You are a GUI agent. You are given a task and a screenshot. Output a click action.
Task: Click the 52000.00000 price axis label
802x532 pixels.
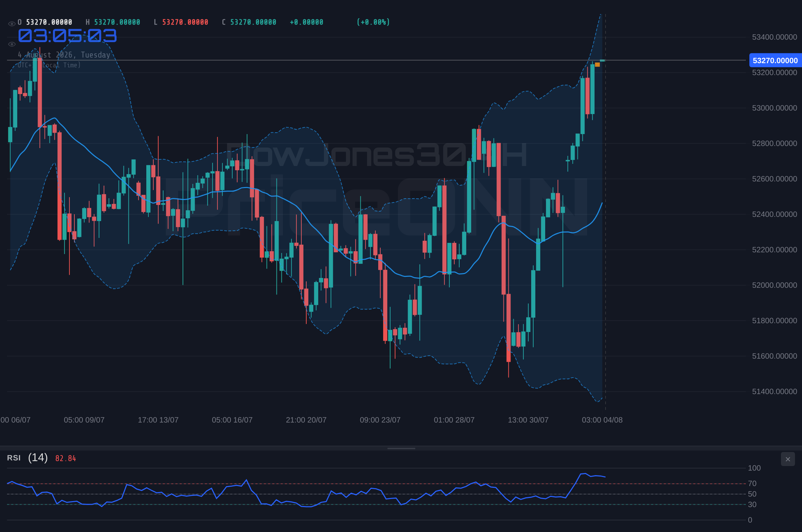(x=775, y=285)
